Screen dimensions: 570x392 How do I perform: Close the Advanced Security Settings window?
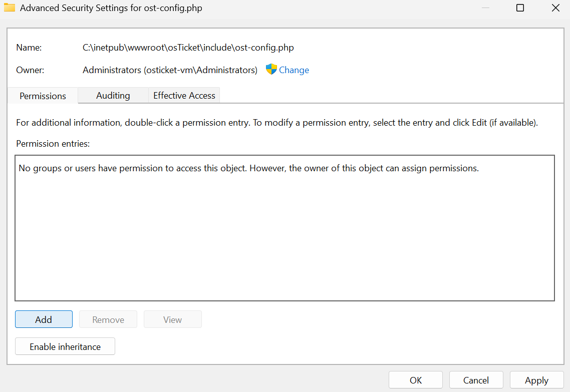click(x=555, y=8)
